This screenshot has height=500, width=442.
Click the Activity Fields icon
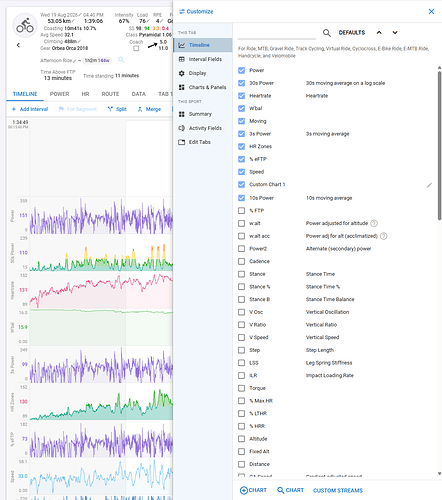pyautogui.click(x=182, y=128)
